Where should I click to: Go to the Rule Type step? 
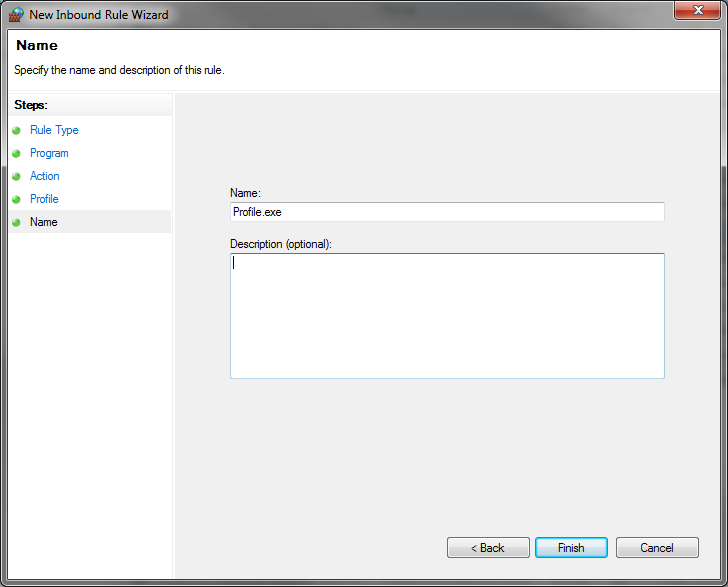coord(54,130)
